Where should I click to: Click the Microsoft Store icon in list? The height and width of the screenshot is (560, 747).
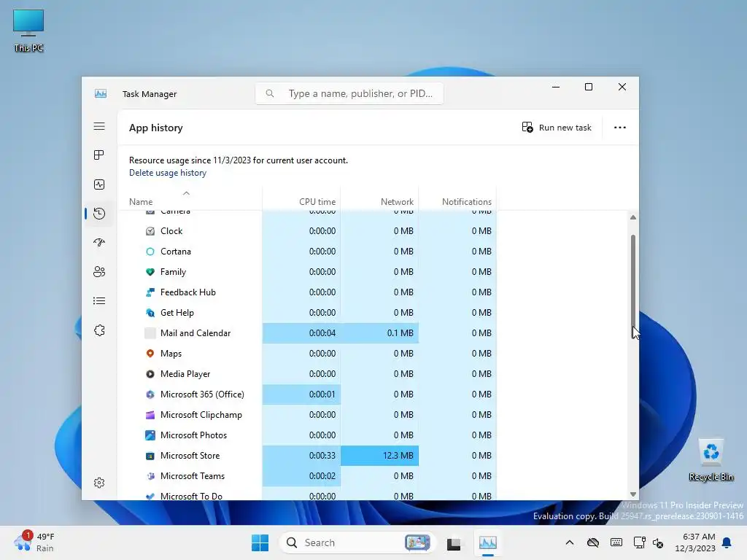click(150, 456)
